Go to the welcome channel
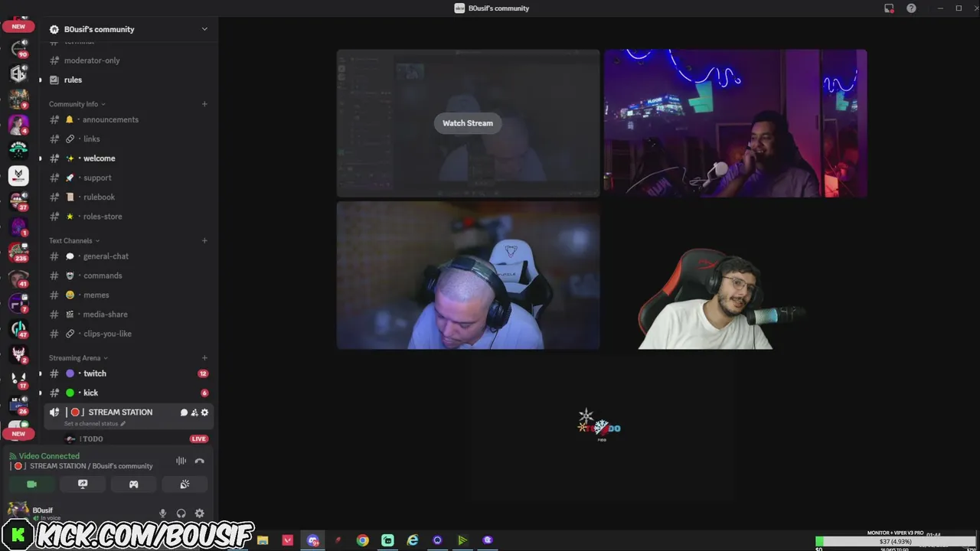Screen dimensions: 980x551 click(129, 158)
